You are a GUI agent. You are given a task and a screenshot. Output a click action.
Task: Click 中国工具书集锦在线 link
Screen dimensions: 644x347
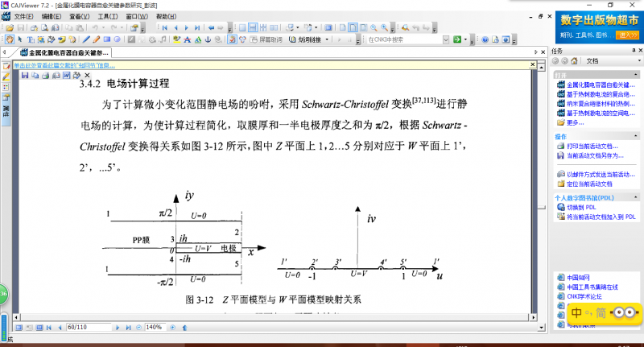coord(592,287)
